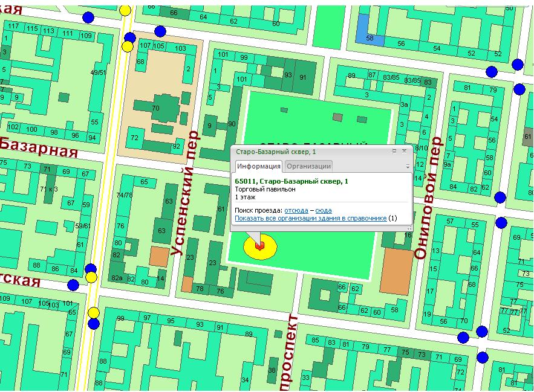Close the building info popup
Viewport: 534px width, 392px height.
[x=405, y=151]
